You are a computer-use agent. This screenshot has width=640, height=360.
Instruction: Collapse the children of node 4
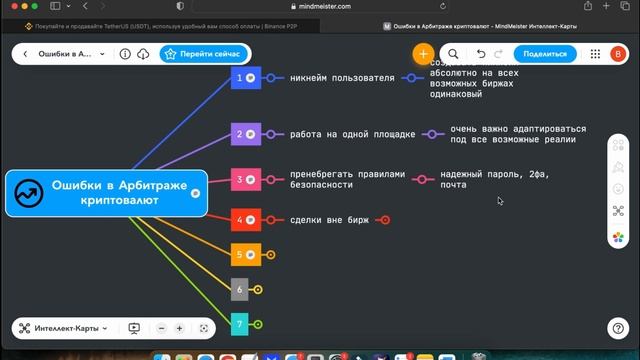pyautogui.click(x=271, y=220)
